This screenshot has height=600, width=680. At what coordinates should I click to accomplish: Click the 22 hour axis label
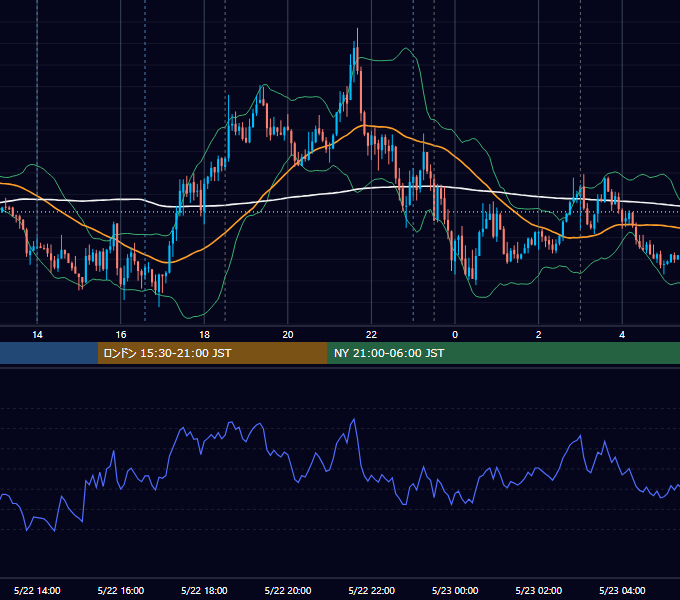click(371, 335)
